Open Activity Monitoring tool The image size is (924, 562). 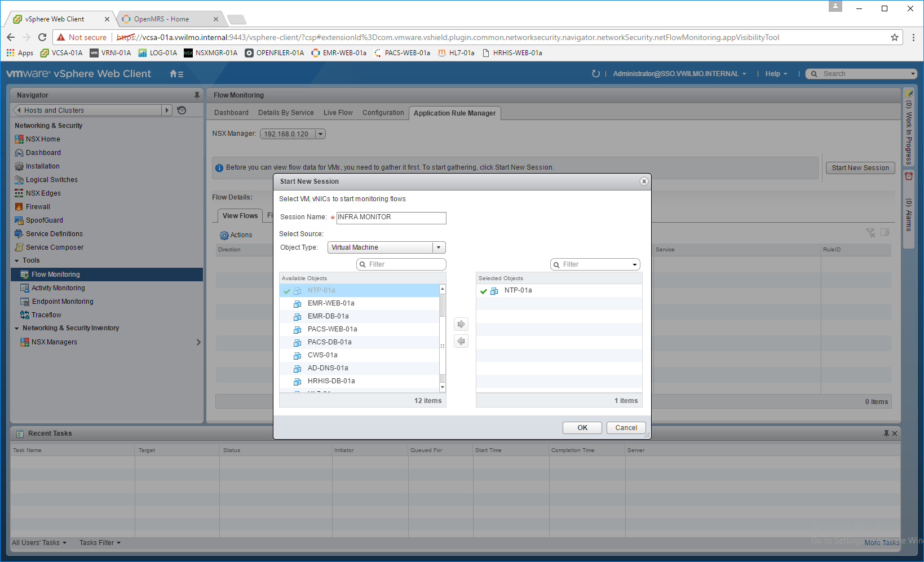click(58, 288)
